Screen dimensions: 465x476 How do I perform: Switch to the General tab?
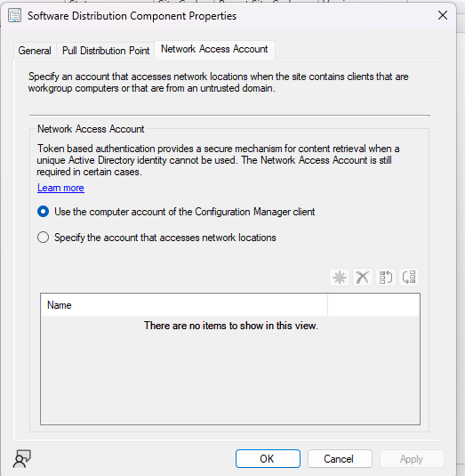pyautogui.click(x=35, y=51)
